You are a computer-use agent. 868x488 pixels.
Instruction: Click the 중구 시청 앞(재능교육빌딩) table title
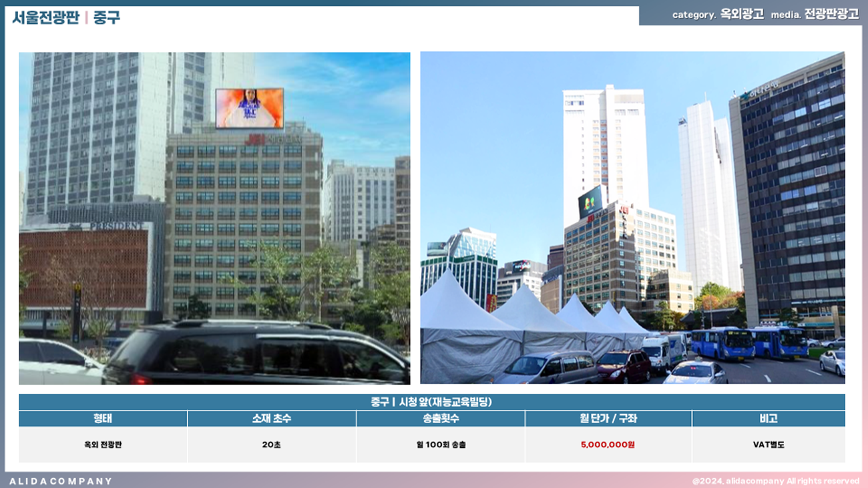pyautogui.click(x=431, y=402)
